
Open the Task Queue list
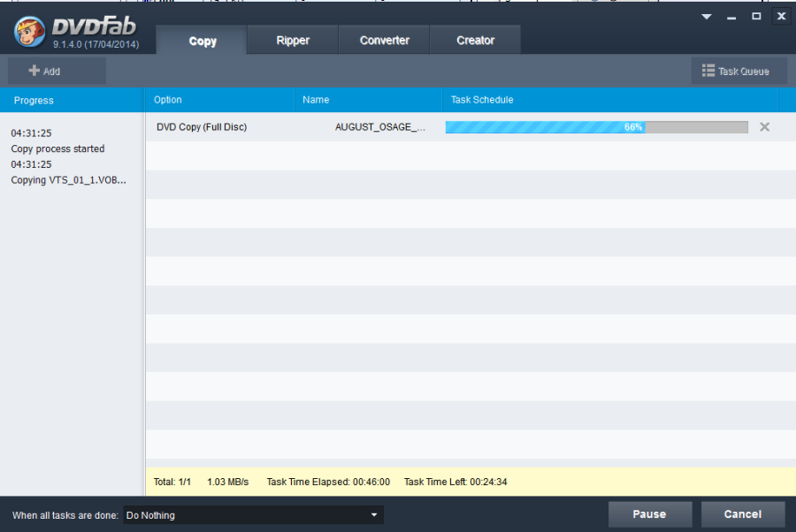[x=739, y=71]
